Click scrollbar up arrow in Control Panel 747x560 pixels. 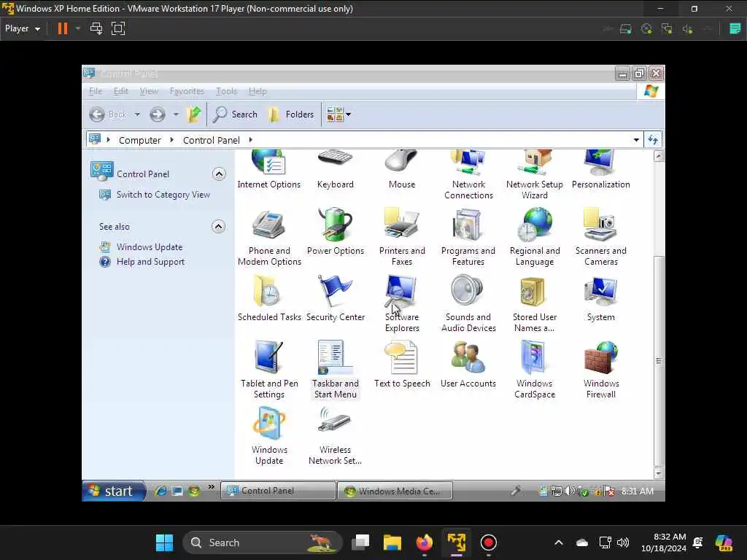659,156
